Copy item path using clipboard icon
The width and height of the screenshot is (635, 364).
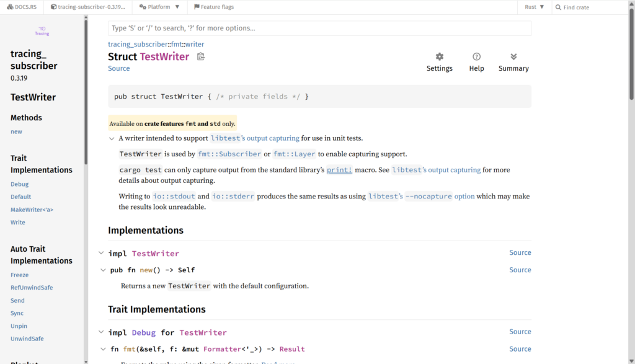[200, 57]
